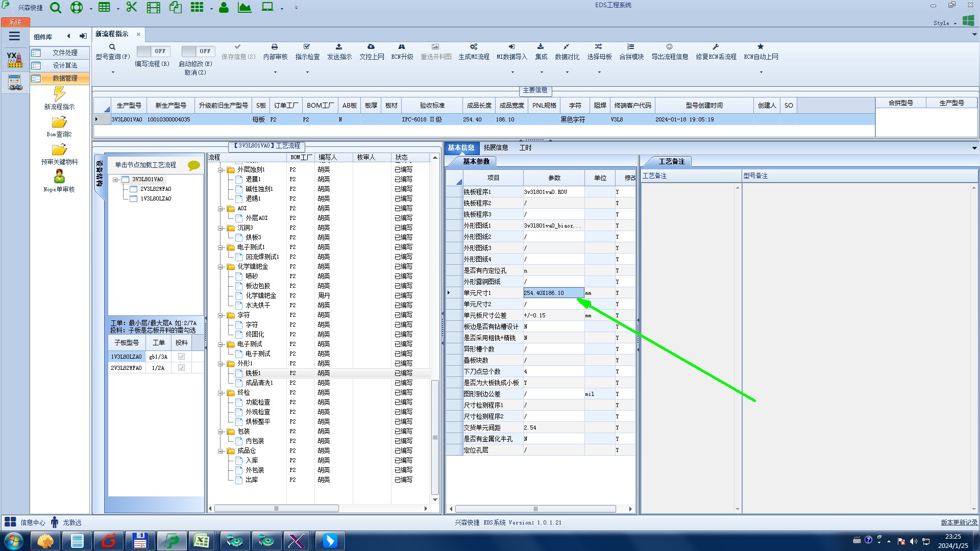Screen dimensions: 980x551
Task: Select the 铣板1 process row
Action: 320,373
